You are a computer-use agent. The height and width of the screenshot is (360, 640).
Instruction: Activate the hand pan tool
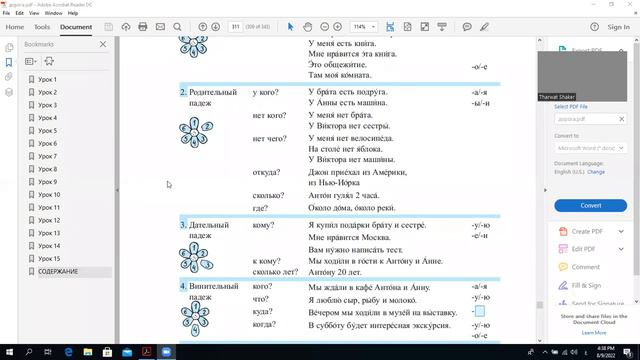pyautogui.click(x=307, y=27)
